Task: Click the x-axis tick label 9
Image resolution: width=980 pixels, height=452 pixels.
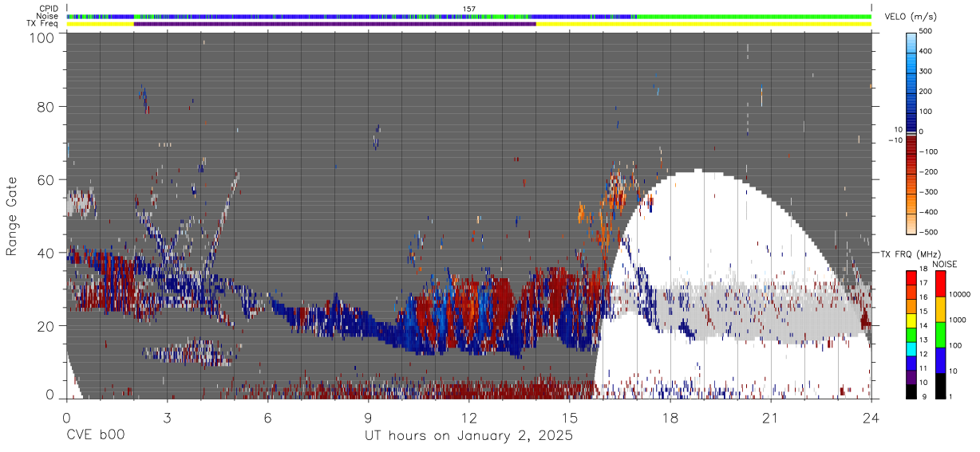Action: coord(368,418)
